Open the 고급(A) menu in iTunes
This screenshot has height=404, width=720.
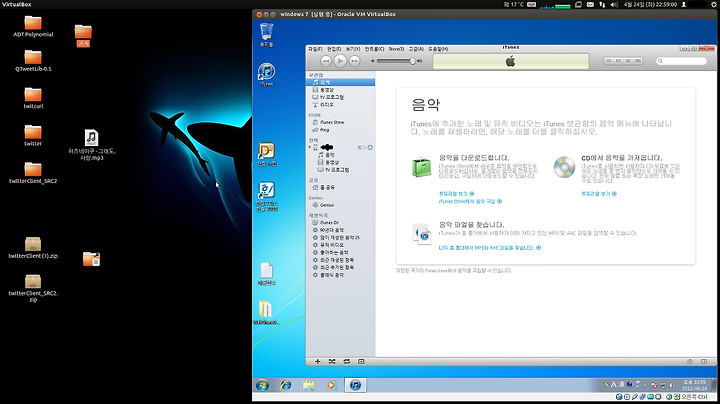(416, 49)
